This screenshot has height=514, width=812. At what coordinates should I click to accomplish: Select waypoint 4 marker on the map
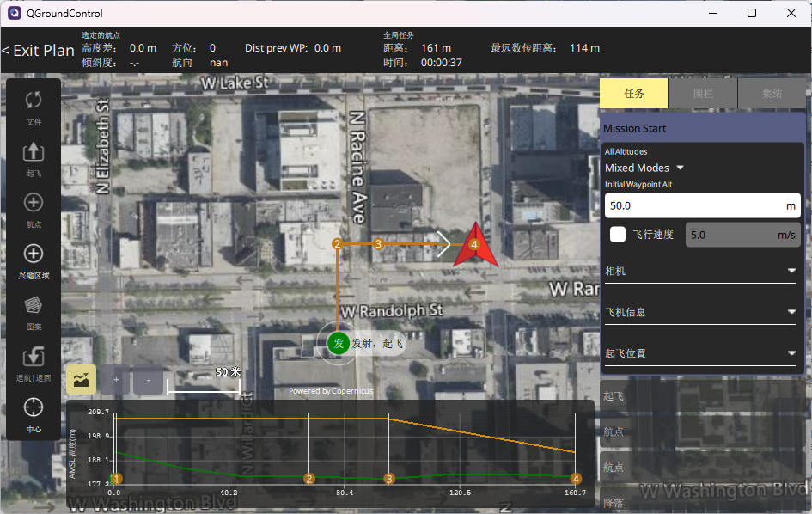473,244
